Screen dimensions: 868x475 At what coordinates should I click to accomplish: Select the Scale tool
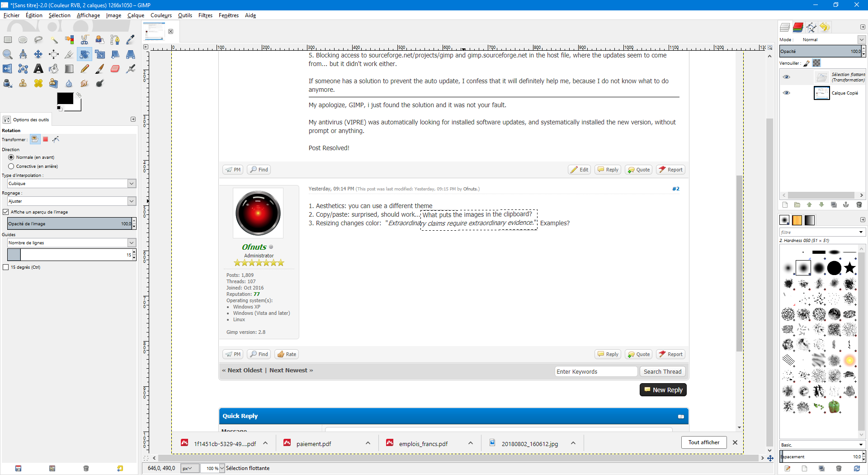[100, 54]
